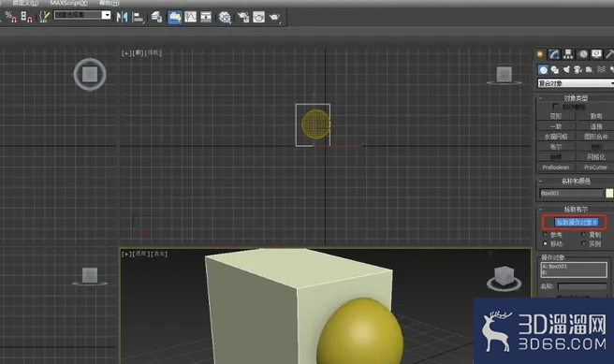
Task: Select the Cameras category icon
Action: [578, 70]
